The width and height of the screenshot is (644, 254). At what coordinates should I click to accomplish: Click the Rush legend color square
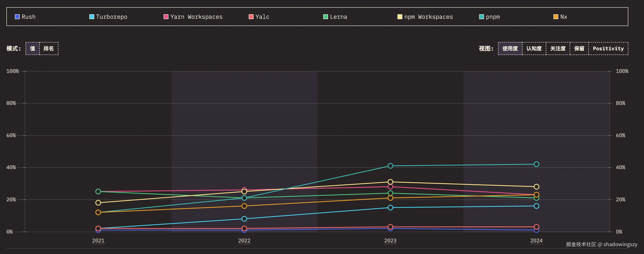point(17,17)
